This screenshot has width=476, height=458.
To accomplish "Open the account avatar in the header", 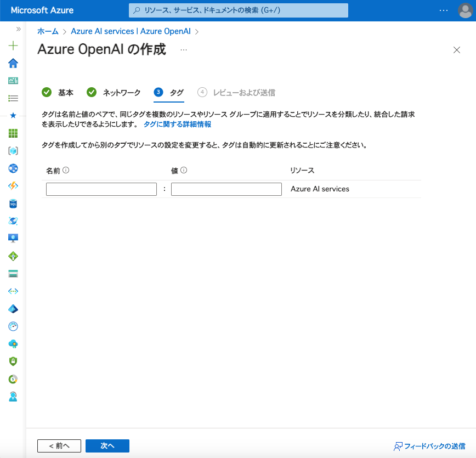I will pos(465,10).
